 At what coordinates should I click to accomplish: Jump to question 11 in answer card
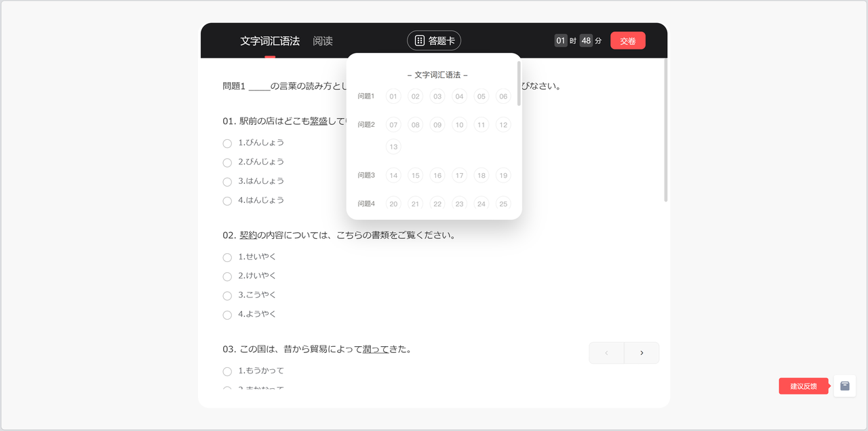481,125
